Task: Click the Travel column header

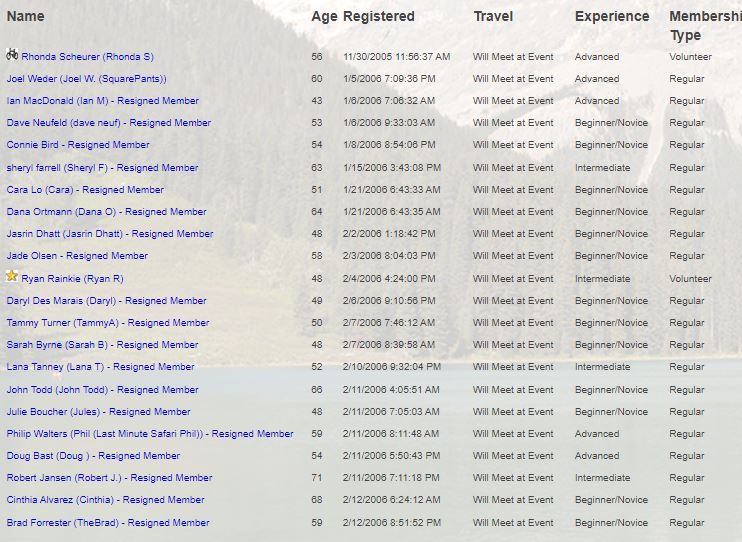Action: pyautogui.click(x=493, y=16)
